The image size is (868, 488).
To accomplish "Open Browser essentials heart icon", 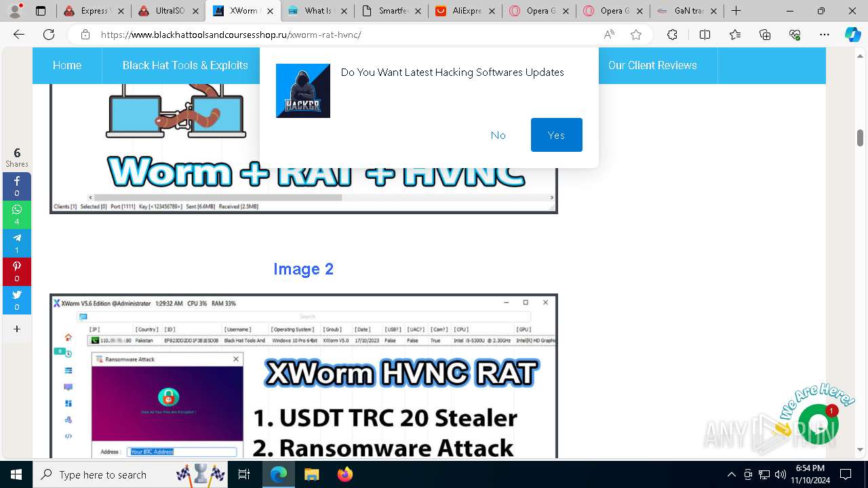I will tap(795, 35).
